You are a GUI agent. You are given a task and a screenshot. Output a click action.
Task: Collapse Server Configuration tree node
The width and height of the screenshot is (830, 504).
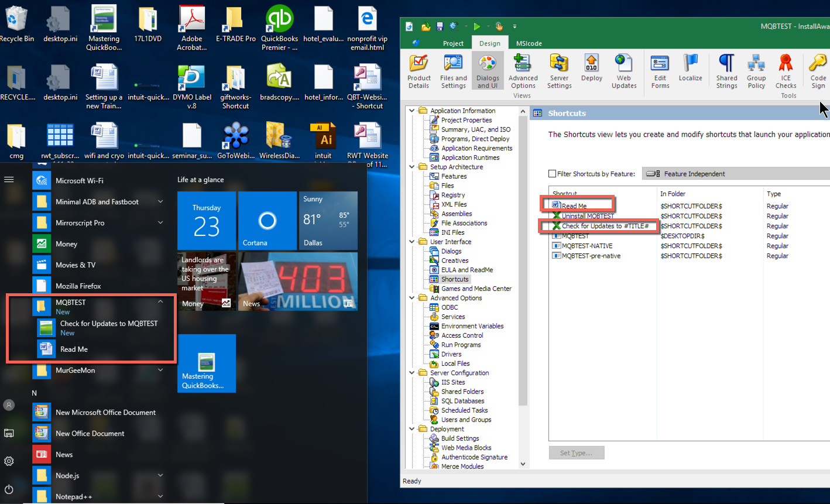412,373
